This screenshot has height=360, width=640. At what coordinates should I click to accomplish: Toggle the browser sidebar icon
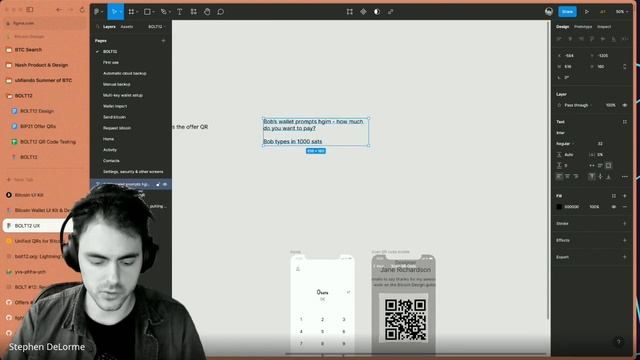coord(30,9)
